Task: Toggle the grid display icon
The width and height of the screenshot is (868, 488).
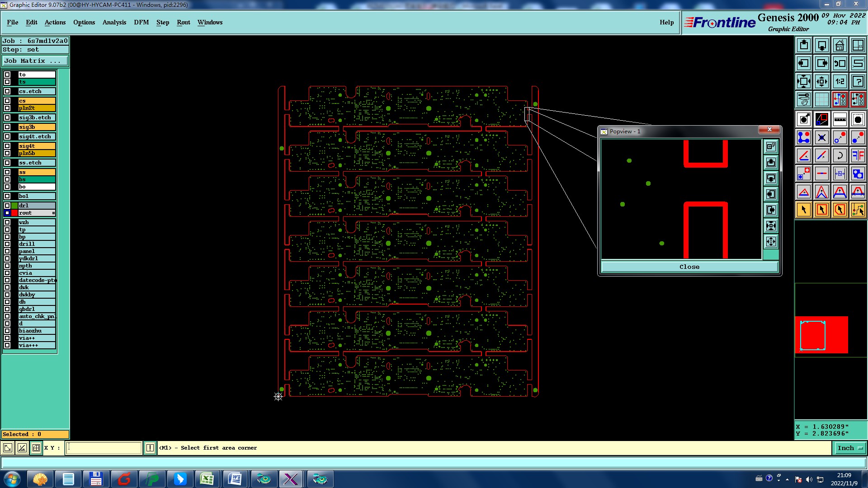Action: 821,99
